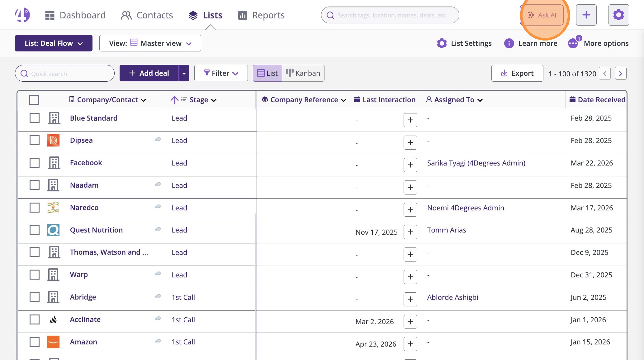Expand the List: Deal Flow dropdown

54,43
